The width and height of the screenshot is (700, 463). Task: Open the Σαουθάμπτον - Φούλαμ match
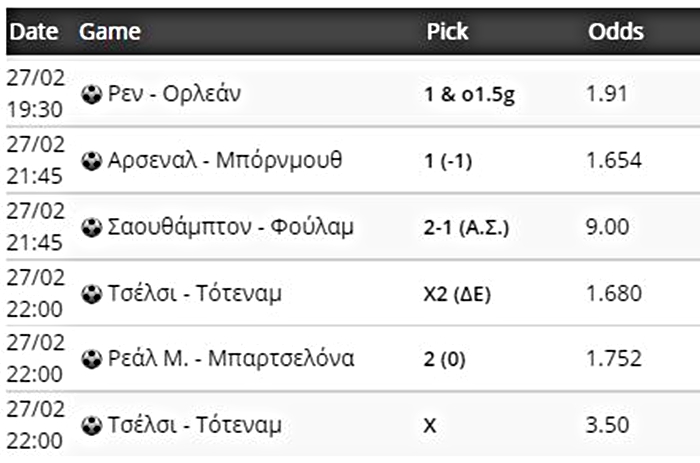click(231, 227)
